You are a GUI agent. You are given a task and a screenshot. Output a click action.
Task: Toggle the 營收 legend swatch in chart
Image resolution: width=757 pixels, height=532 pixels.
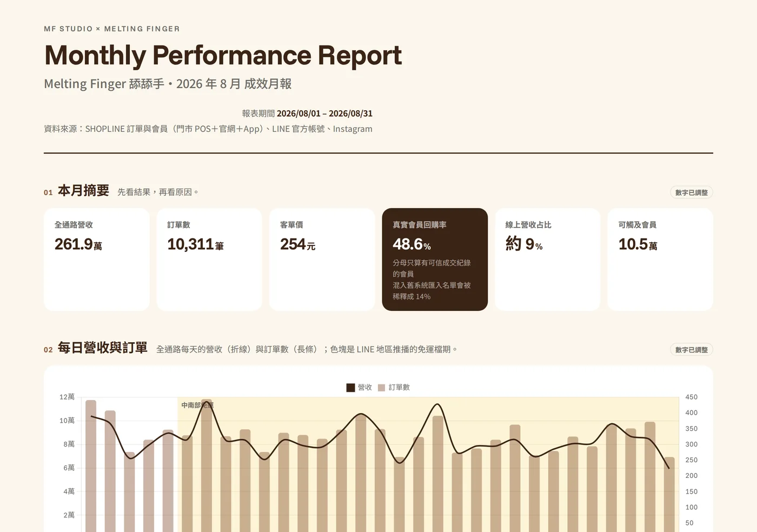coord(350,388)
